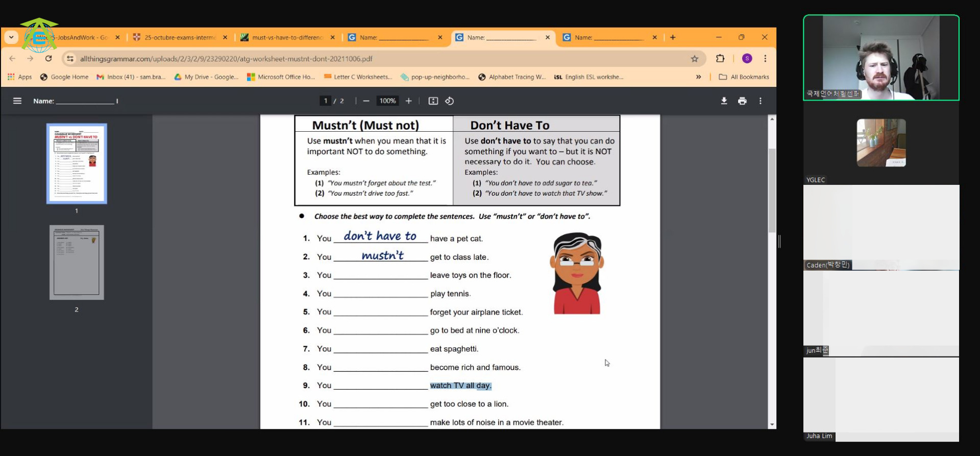Click the 'Don't Have To' heading
Screen dimensions: 980x456
[x=510, y=125]
